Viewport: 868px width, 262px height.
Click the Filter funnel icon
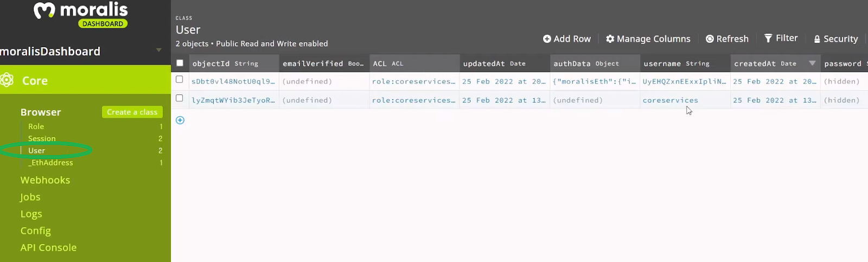click(x=768, y=38)
